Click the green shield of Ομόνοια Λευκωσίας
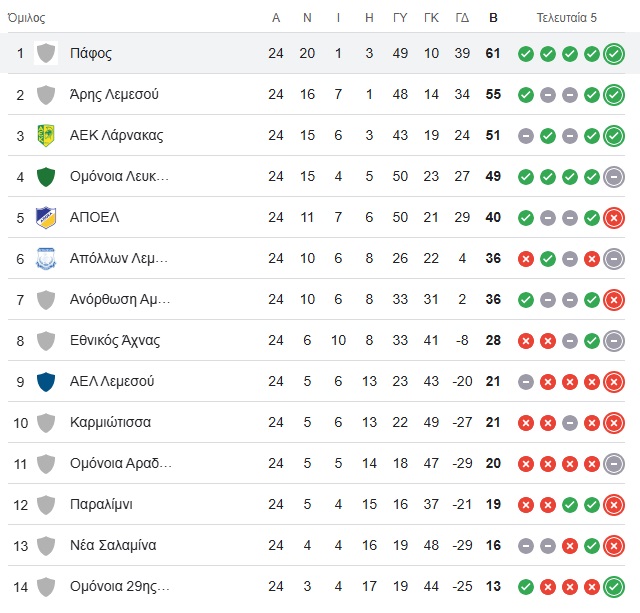Image resolution: width=640 pixels, height=613 pixels. (46, 177)
